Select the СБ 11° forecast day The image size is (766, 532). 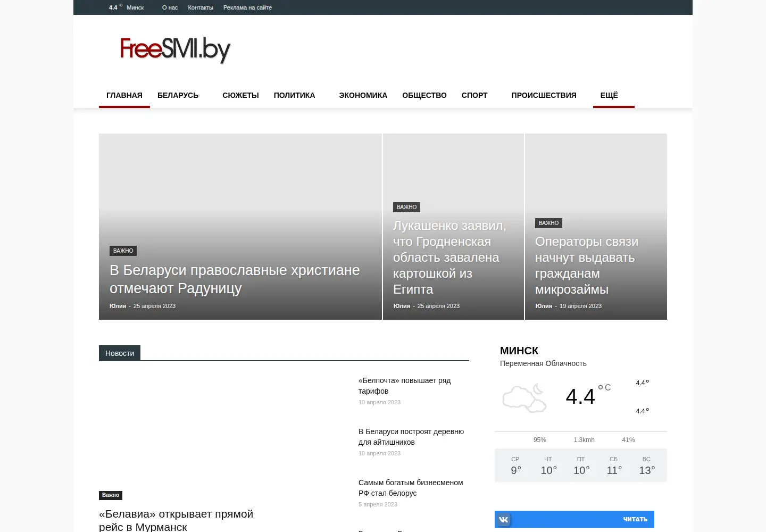point(614,465)
